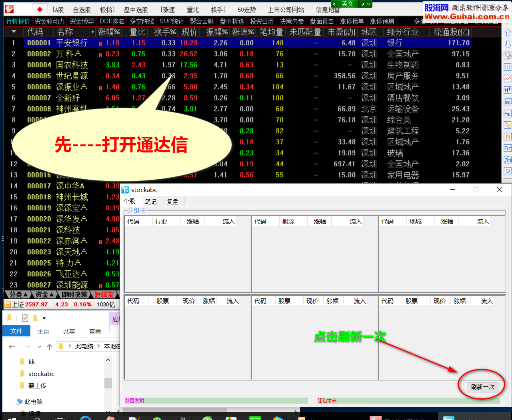Expand 资金 menu in bottom bar

tap(44, 294)
